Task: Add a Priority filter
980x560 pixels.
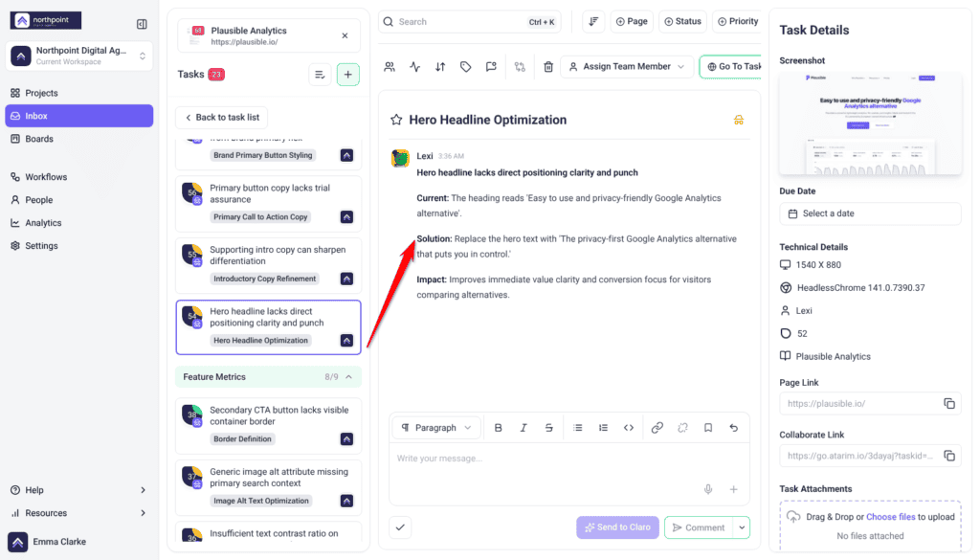Action: pos(738,21)
